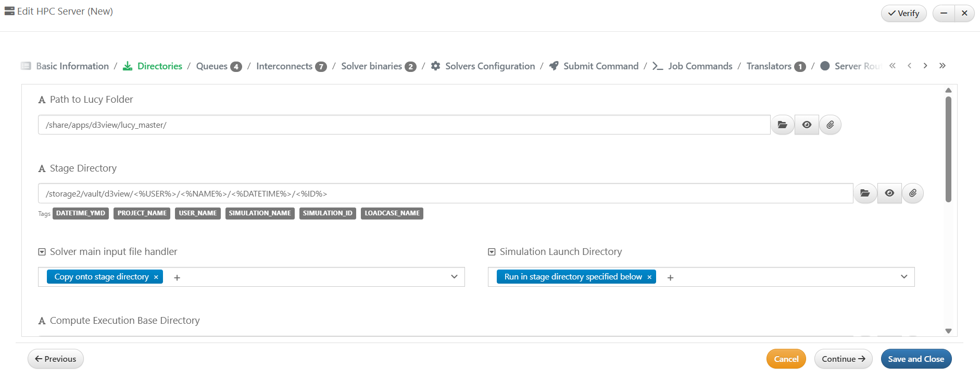980x390 pixels.
Task: Expand Simulation Launch Directory dropdown
Action: (x=904, y=277)
